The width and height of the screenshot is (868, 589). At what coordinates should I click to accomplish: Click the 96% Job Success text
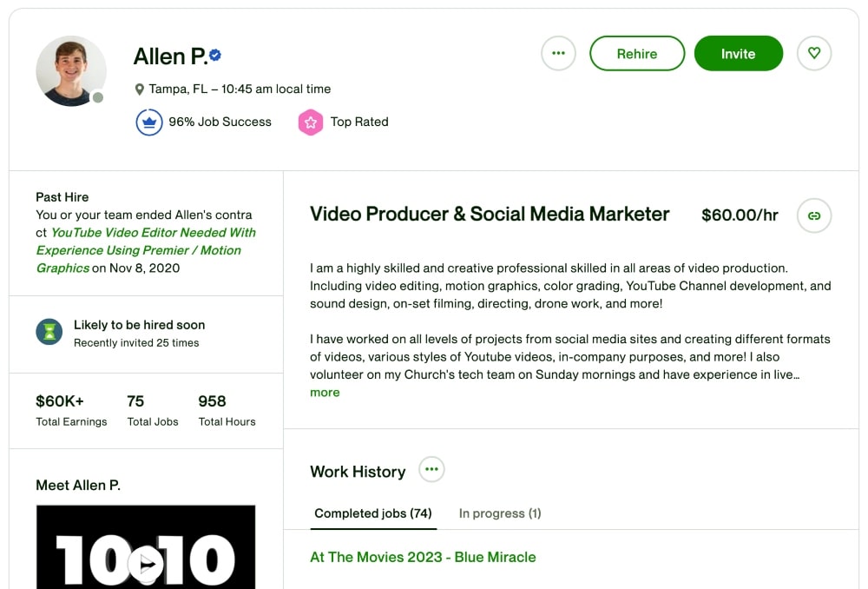pos(220,122)
